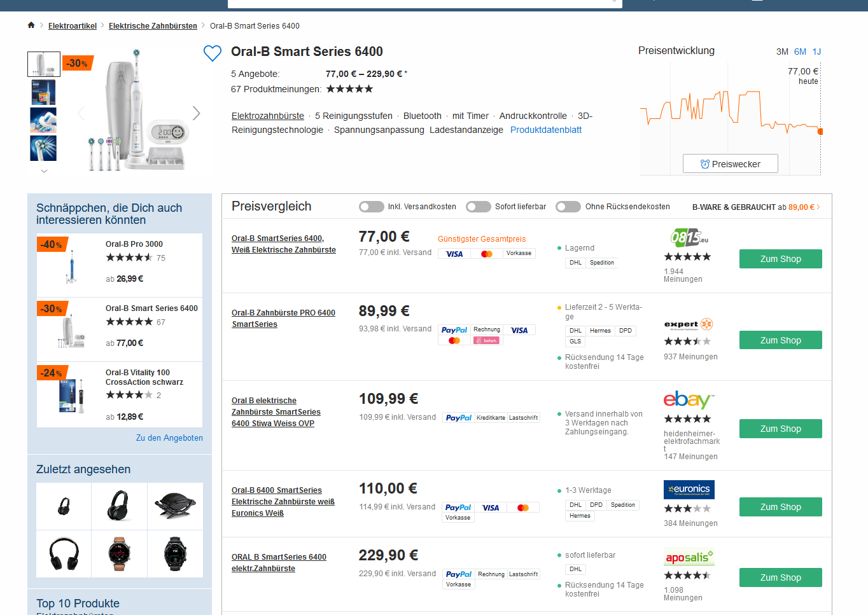Click the aposalis shop logo
The height and width of the screenshot is (615, 868).
tap(689, 557)
